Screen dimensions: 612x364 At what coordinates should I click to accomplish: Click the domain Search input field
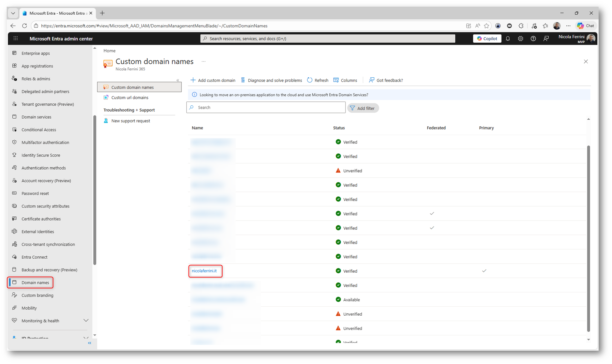pyautogui.click(x=266, y=108)
